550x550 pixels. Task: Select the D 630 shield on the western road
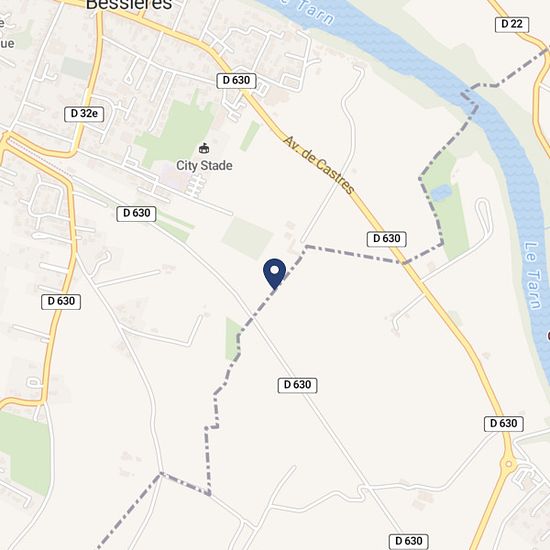click(x=61, y=302)
